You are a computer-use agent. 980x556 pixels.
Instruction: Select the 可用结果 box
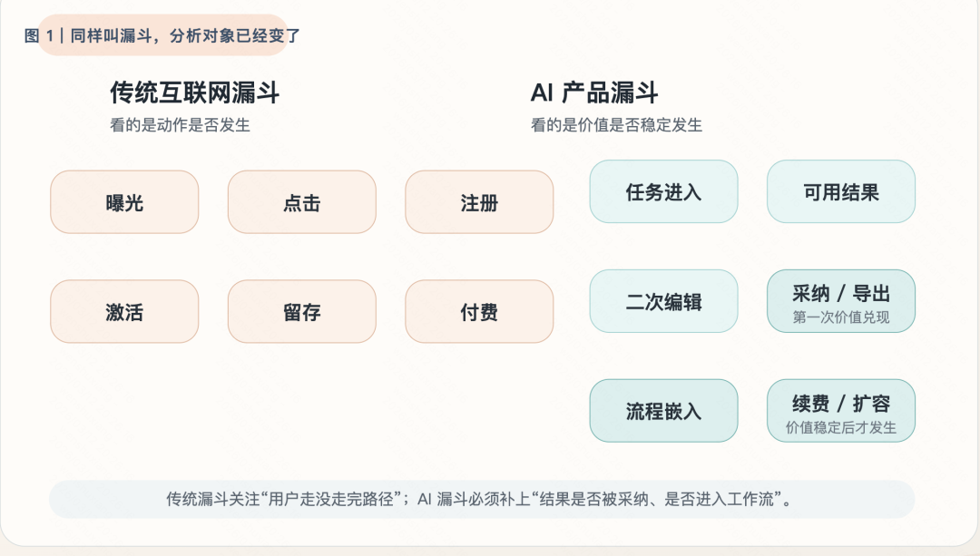coord(841,191)
